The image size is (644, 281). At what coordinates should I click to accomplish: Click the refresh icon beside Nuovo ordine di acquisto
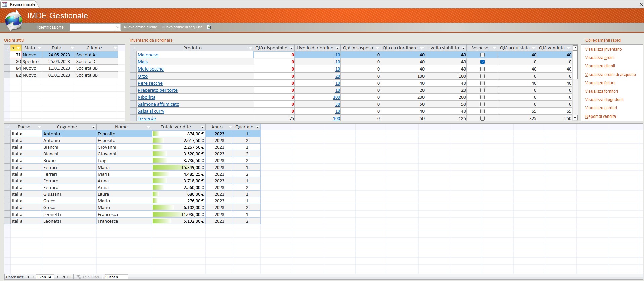click(209, 27)
